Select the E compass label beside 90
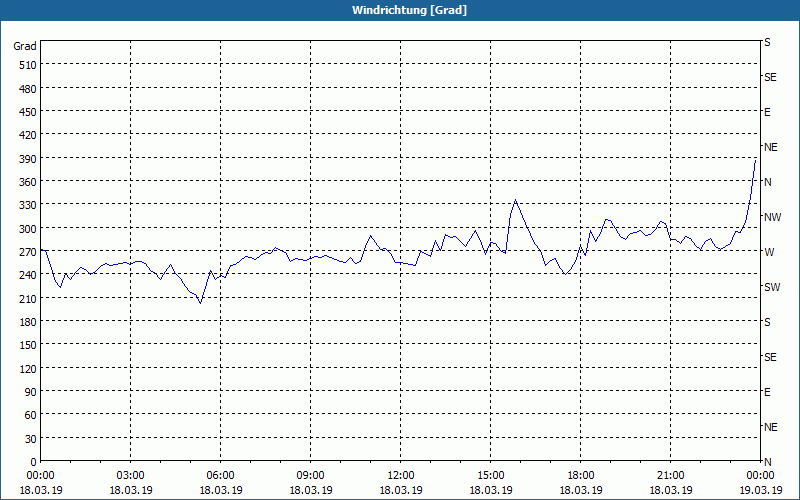Viewport: 800px width, 500px height. point(767,392)
